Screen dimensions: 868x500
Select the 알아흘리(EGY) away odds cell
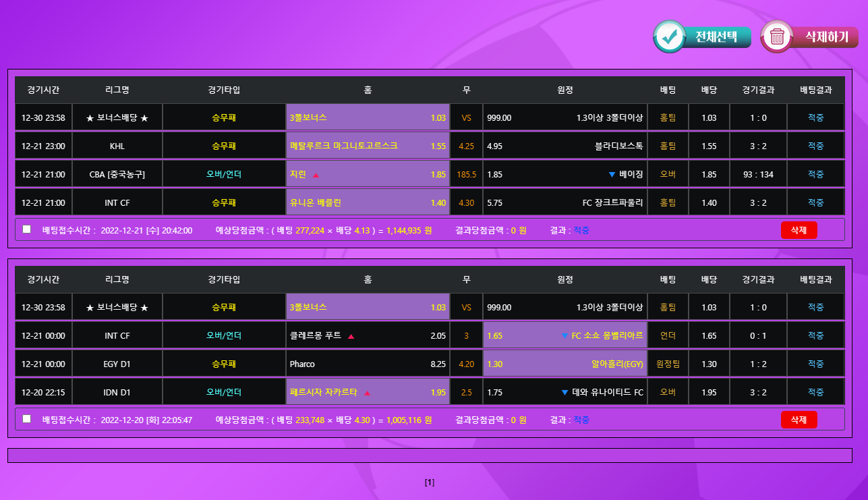click(x=565, y=364)
